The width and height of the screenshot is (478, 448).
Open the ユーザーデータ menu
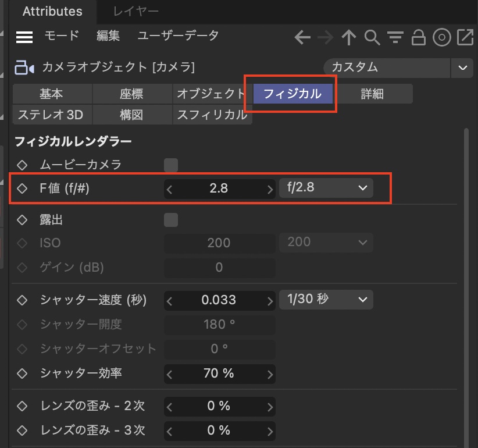click(x=178, y=36)
